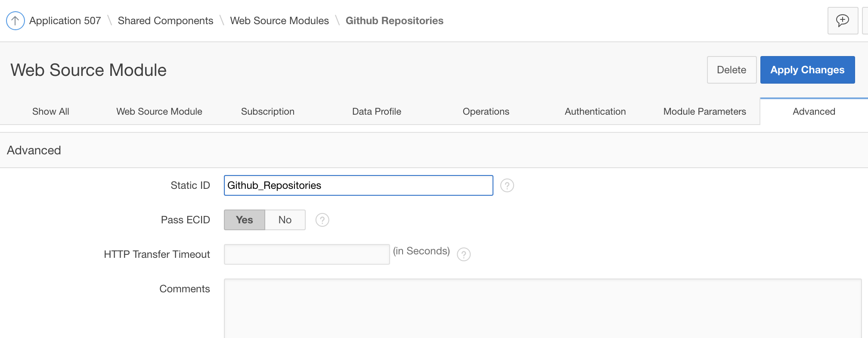Select the Data Profile tab
868x338 pixels.
click(376, 112)
